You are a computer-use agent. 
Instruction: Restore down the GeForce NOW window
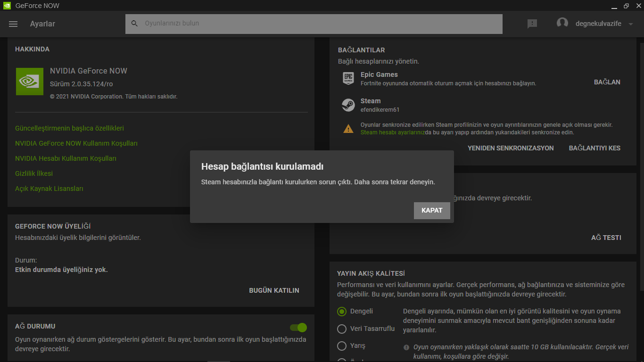626,6
